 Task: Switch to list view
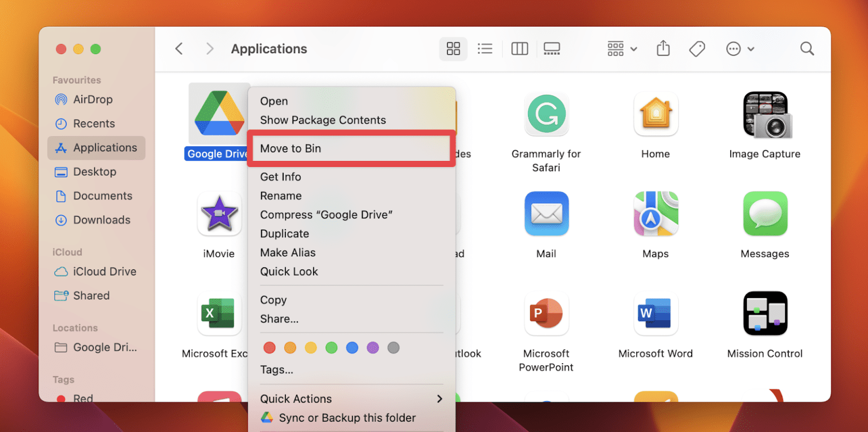tap(485, 49)
